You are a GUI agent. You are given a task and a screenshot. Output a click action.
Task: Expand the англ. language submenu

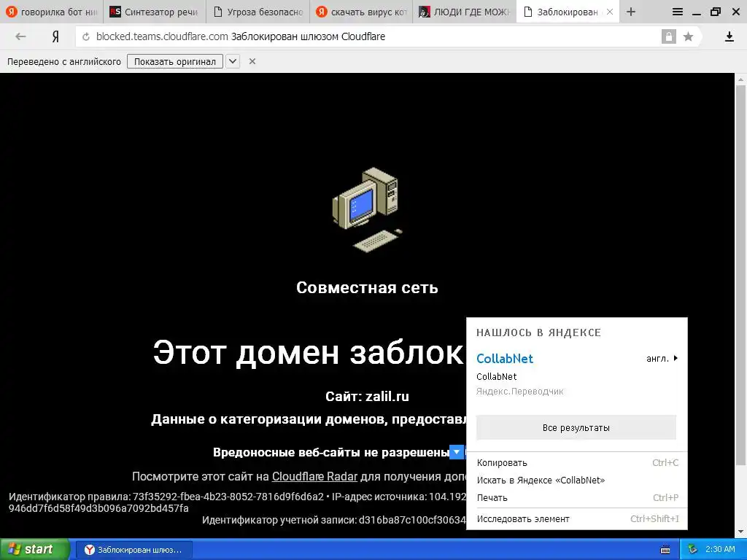(x=662, y=359)
